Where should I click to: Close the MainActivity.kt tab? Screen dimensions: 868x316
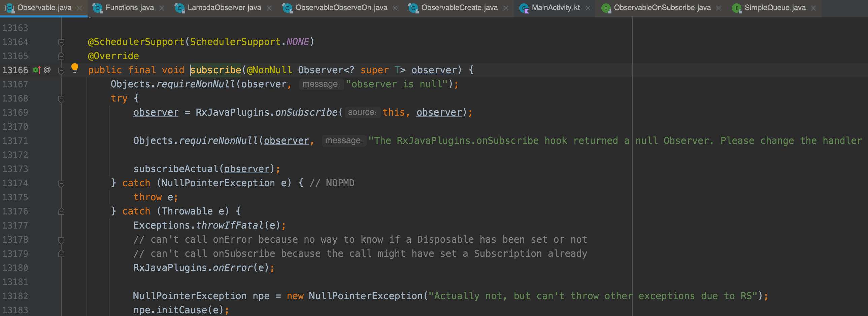pos(588,8)
